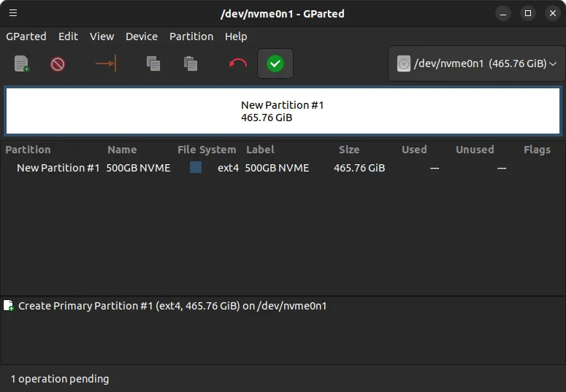Click the 500GB NVME label cell
566x392 pixels.
pyautogui.click(x=277, y=168)
